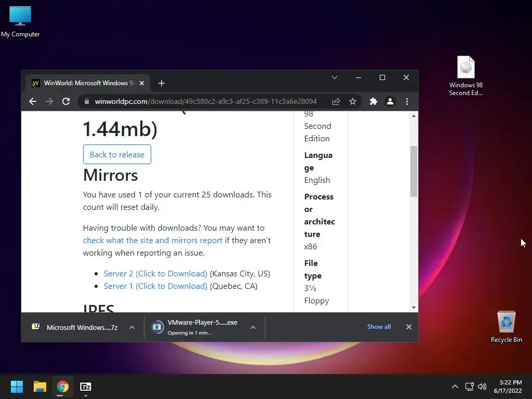Click the x86 architecture value
The height and width of the screenshot is (399, 532).
click(311, 247)
